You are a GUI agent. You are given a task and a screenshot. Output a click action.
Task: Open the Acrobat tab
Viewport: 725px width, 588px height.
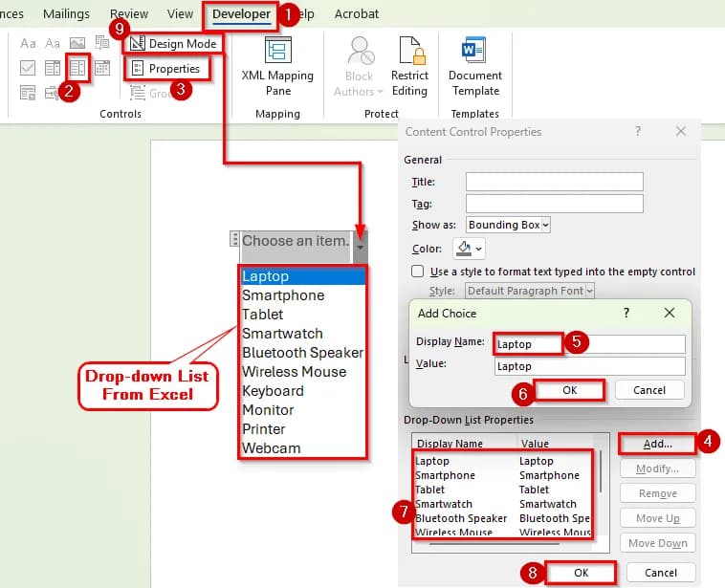pyautogui.click(x=357, y=14)
